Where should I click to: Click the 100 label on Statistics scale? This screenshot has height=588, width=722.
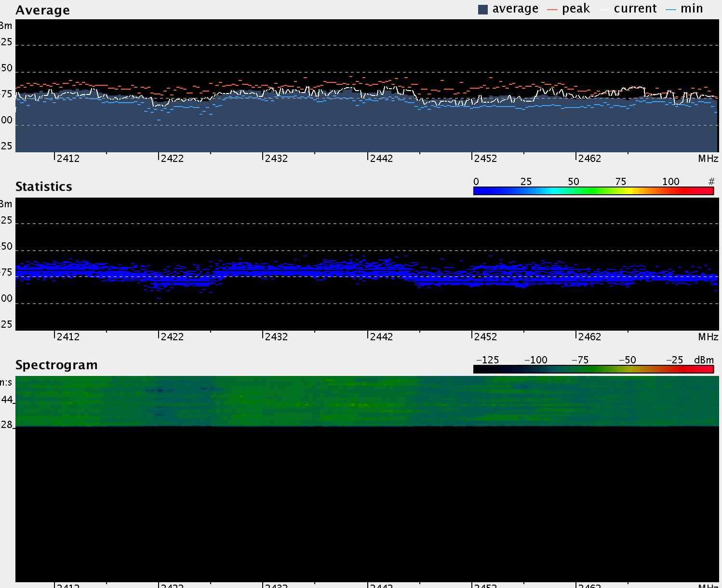tap(670, 182)
